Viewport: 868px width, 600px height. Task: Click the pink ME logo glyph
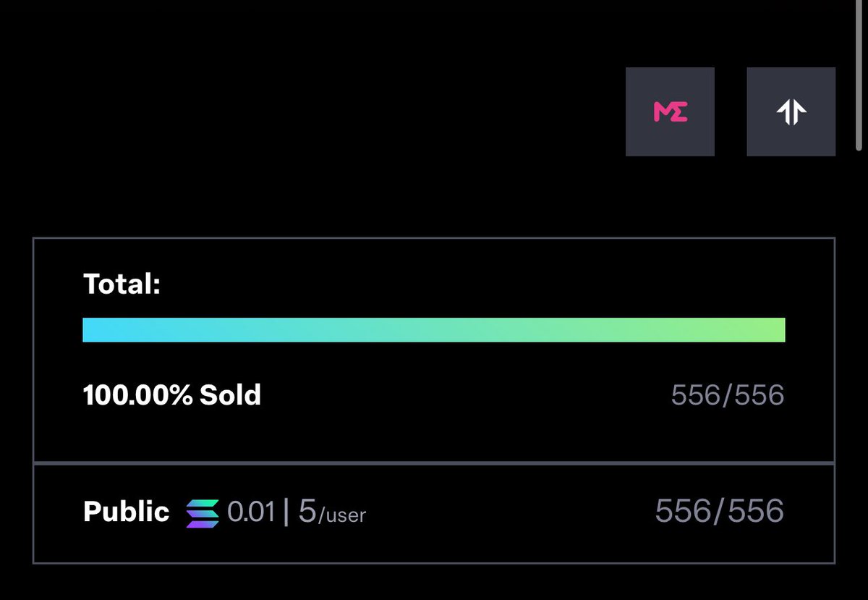pyautogui.click(x=671, y=111)
